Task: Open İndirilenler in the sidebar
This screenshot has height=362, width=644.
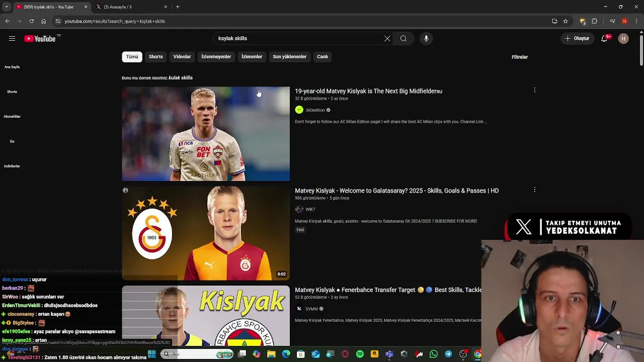Action: [x=12, y=166]
